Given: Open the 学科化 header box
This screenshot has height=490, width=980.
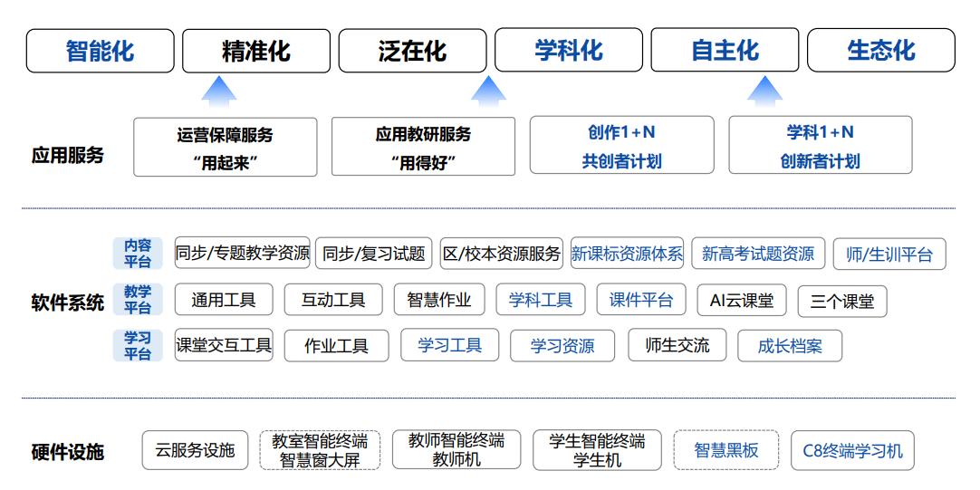Looking at the screenshot, I should pyautogui.click(x=568, y=51).
